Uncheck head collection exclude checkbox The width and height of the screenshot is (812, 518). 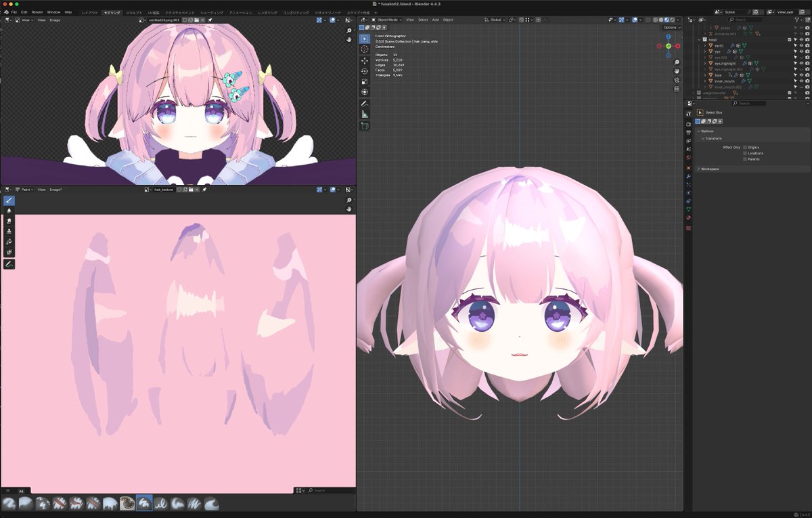click(x=789, y=39)
